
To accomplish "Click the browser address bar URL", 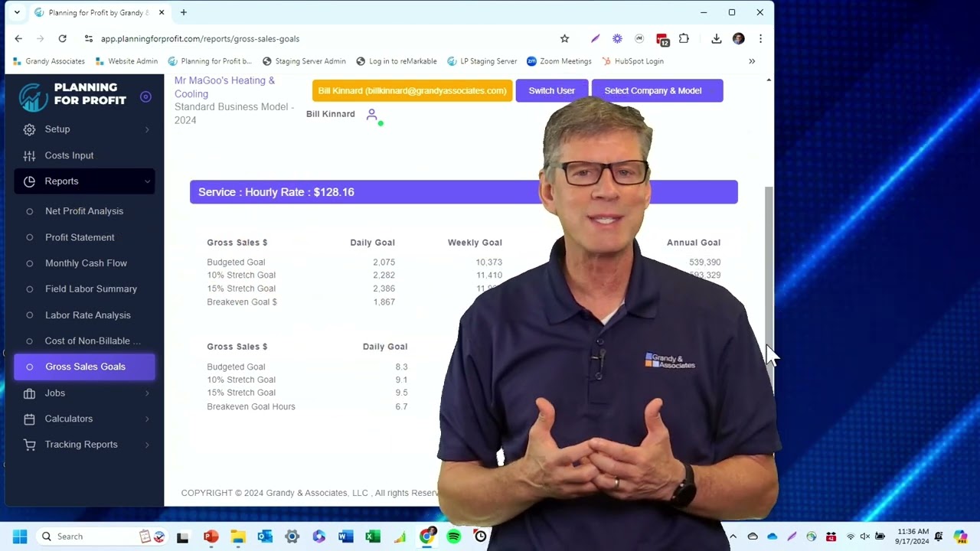I will pos(200,38).
